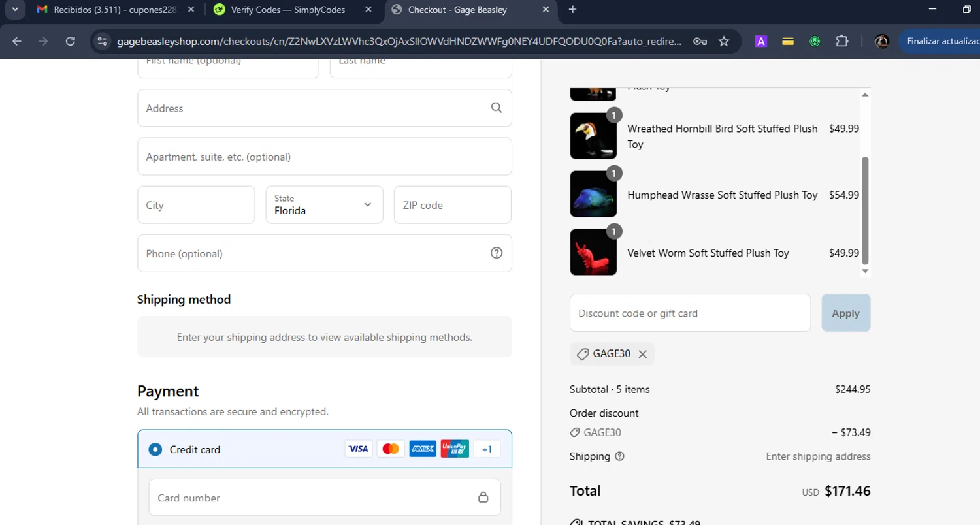The image size is (980, 525).
Task: Switch to the Verify Codes SimplyCodes tab
Action: point(294,10)
